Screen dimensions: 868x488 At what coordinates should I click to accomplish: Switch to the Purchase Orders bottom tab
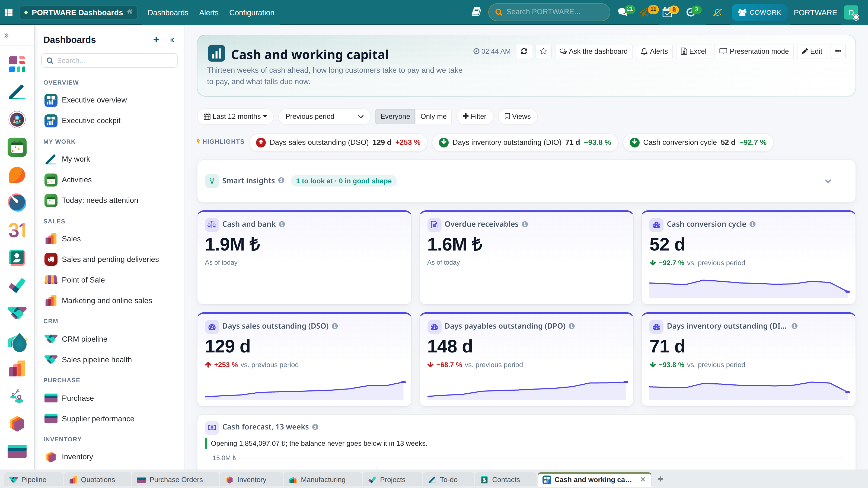[175, 480]
